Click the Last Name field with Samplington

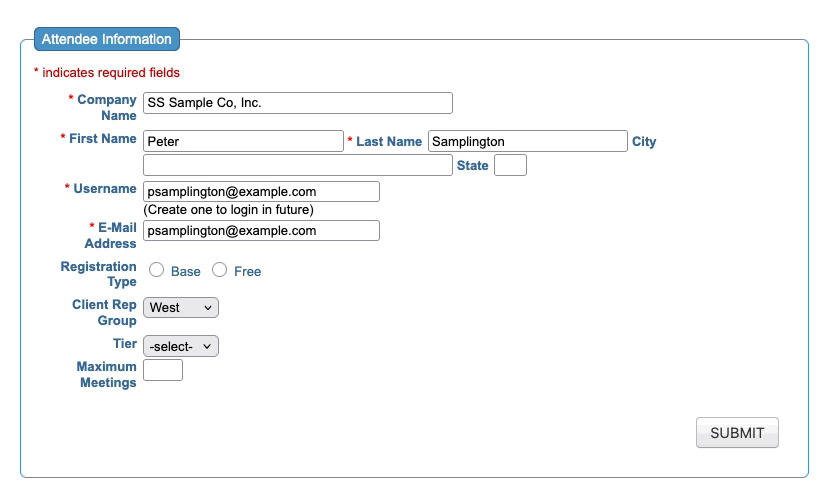(x=527, y=141)
